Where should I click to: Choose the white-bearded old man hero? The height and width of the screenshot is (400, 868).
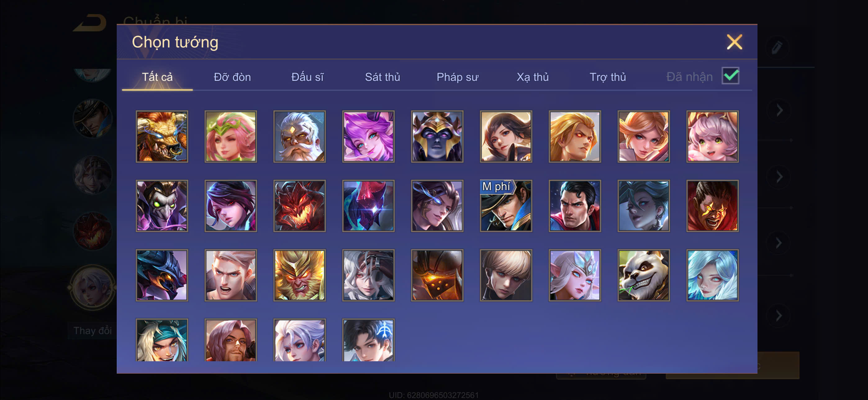299,136
